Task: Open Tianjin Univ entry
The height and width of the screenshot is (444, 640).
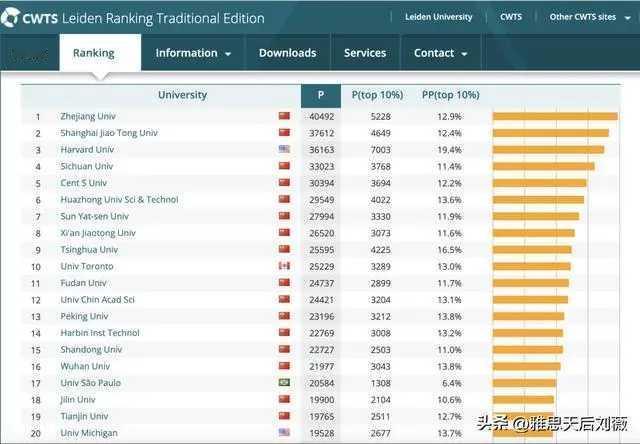Action: 84,416
